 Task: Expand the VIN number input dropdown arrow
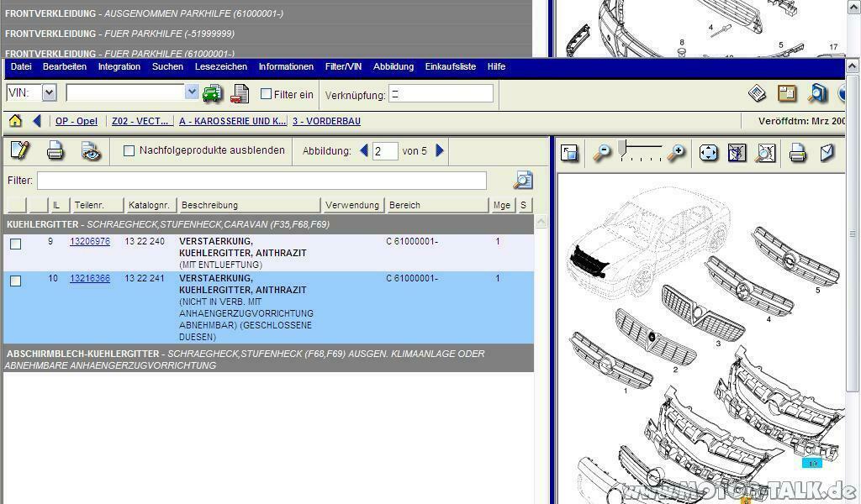(192, 92)
